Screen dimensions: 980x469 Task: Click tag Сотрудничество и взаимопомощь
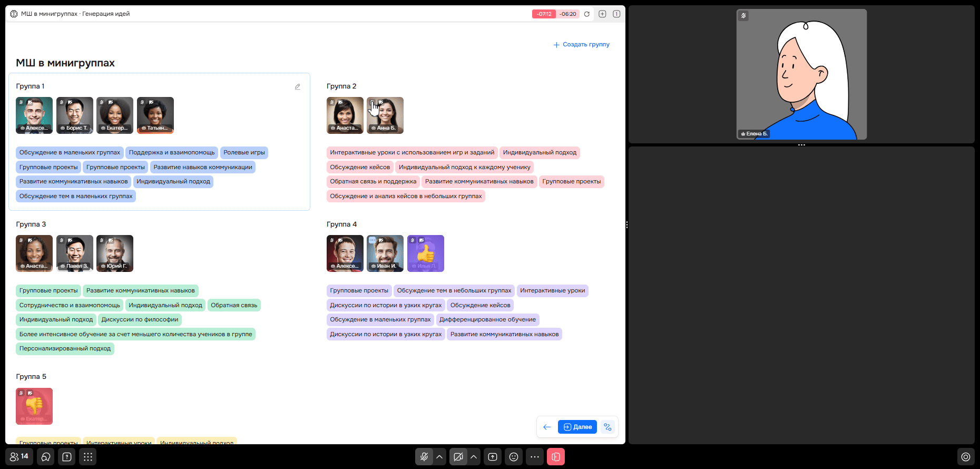70,306
